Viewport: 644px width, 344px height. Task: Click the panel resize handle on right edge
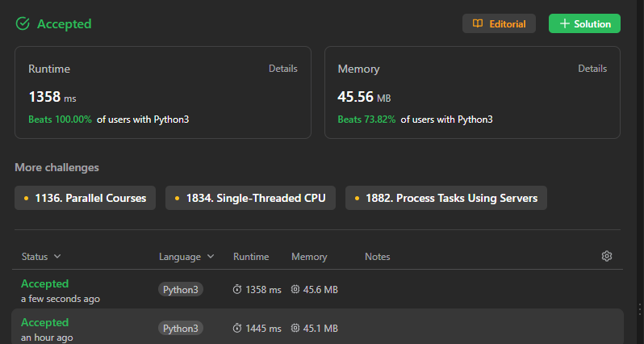click(639, 309)
